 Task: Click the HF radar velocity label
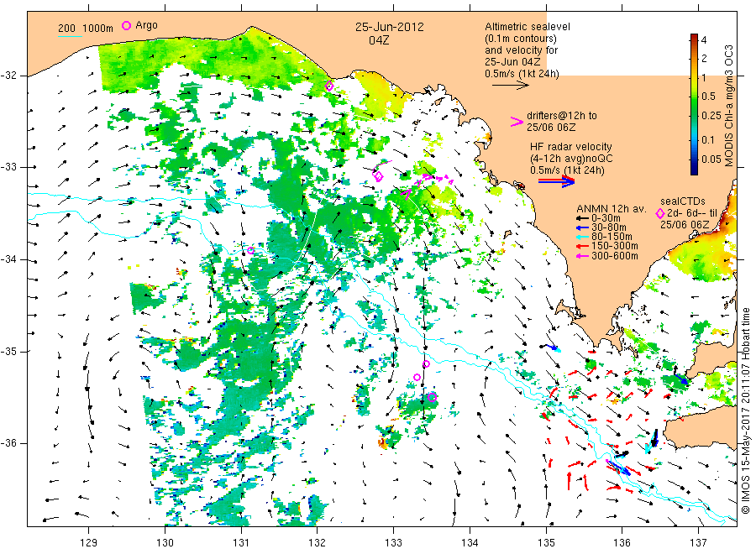[571, 147]
